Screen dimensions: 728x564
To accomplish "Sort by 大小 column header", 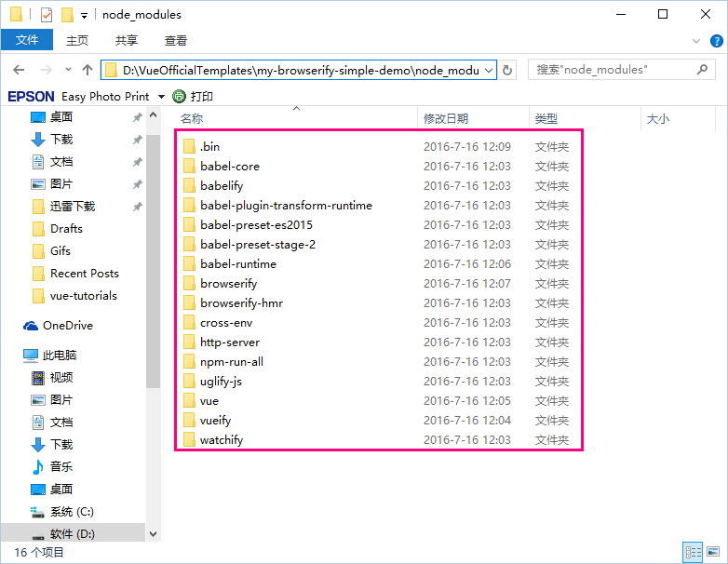I will [x=678, y=119].
